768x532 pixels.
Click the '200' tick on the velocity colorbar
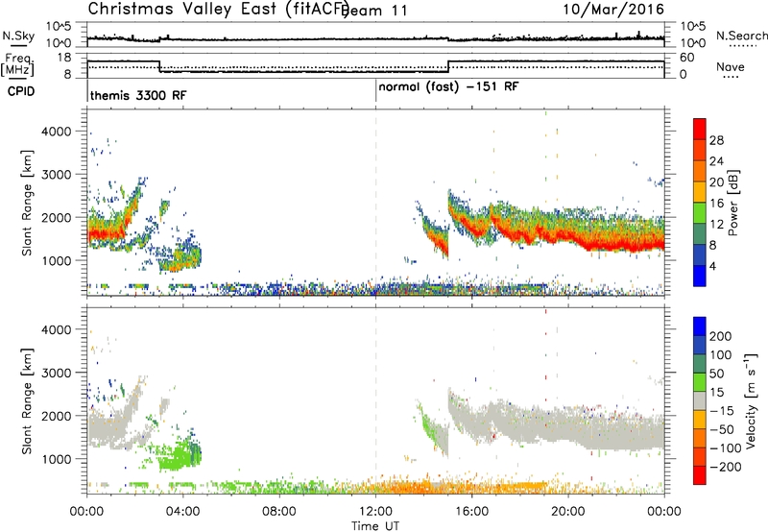pos(721,336)
